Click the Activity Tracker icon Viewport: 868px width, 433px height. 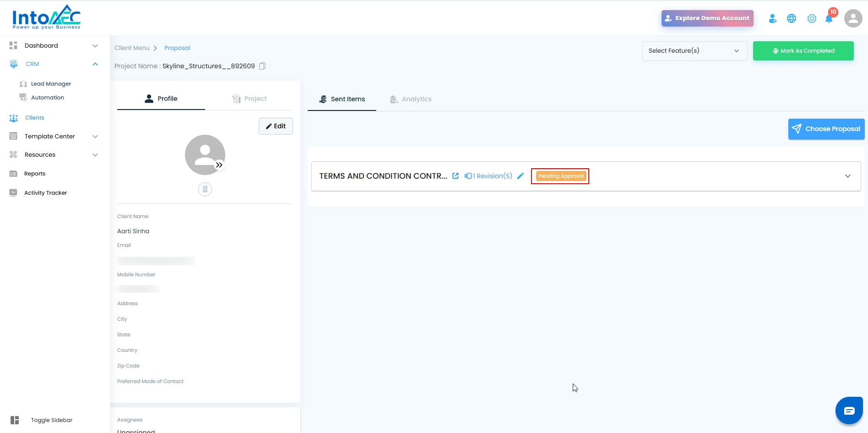coord(13,193)
